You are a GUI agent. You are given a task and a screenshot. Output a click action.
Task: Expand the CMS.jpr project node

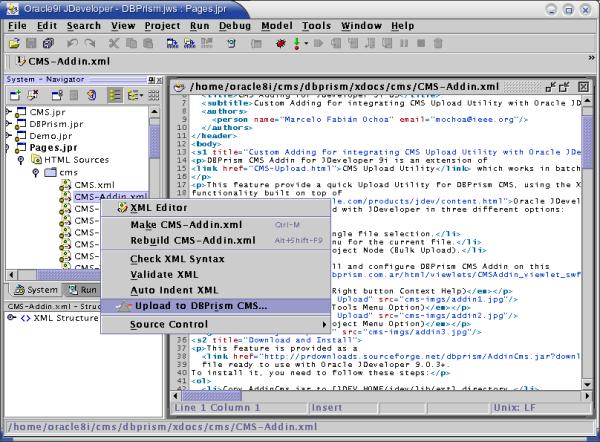pyautogui.click(x=8, y=112)
